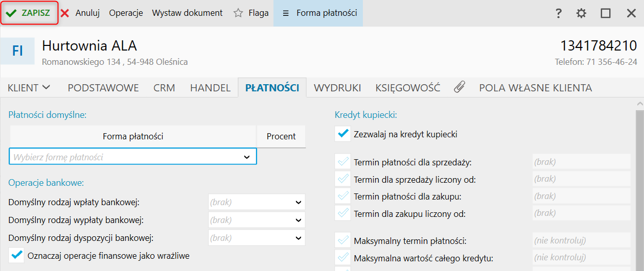Switch to the KSIĘGOWOŚĆ tab
Screen dimensions: 644x271
pyautogui.click(x=408, y=88)
